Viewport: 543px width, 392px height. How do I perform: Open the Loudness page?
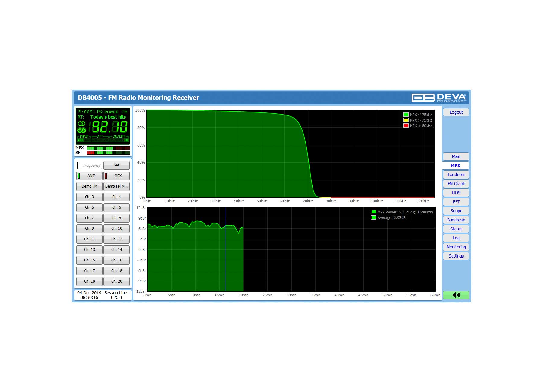click(x=456, y=175)
